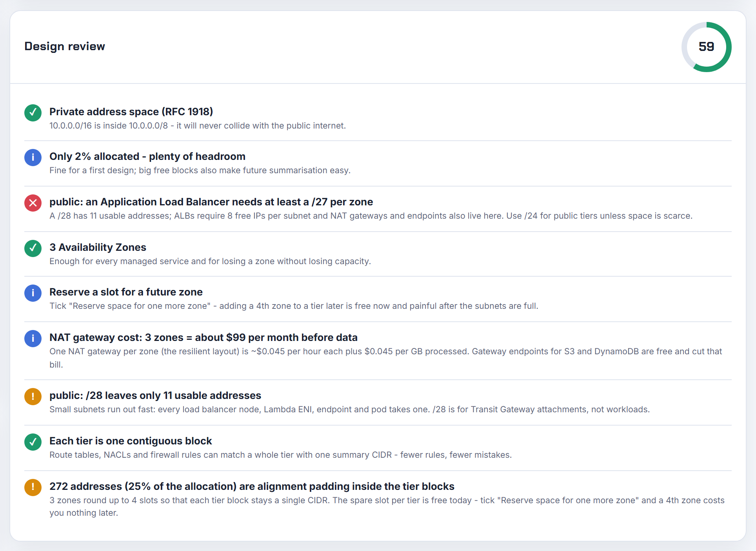The width and height of the screenshot is (756, 551).
Task: Click the info icon beside Reserve a slot
Action: coord(33,293)
